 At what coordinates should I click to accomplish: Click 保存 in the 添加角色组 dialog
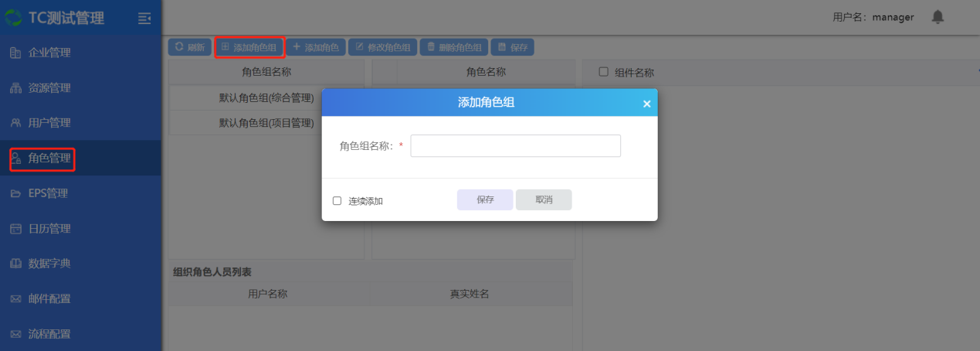point(485,199)
